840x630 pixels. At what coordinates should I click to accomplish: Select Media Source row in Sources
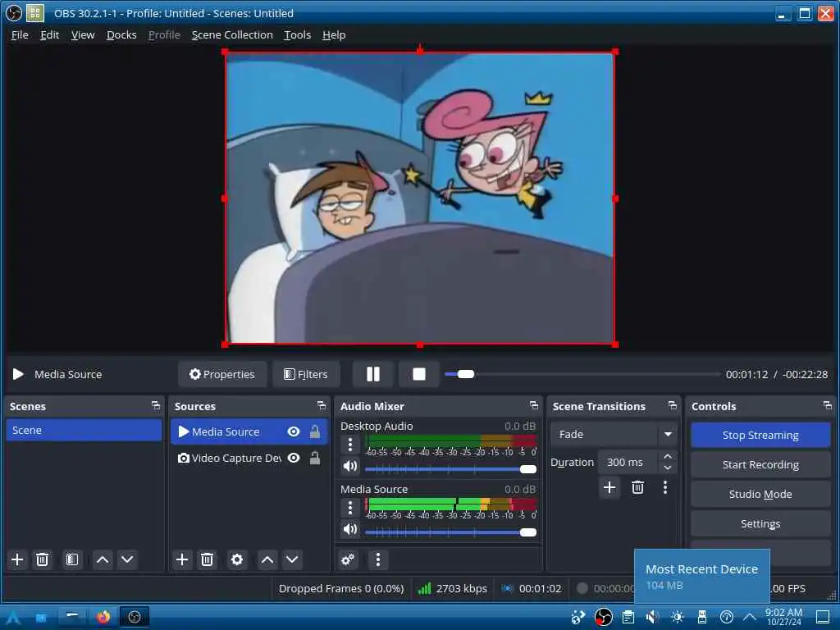(249, 431)
